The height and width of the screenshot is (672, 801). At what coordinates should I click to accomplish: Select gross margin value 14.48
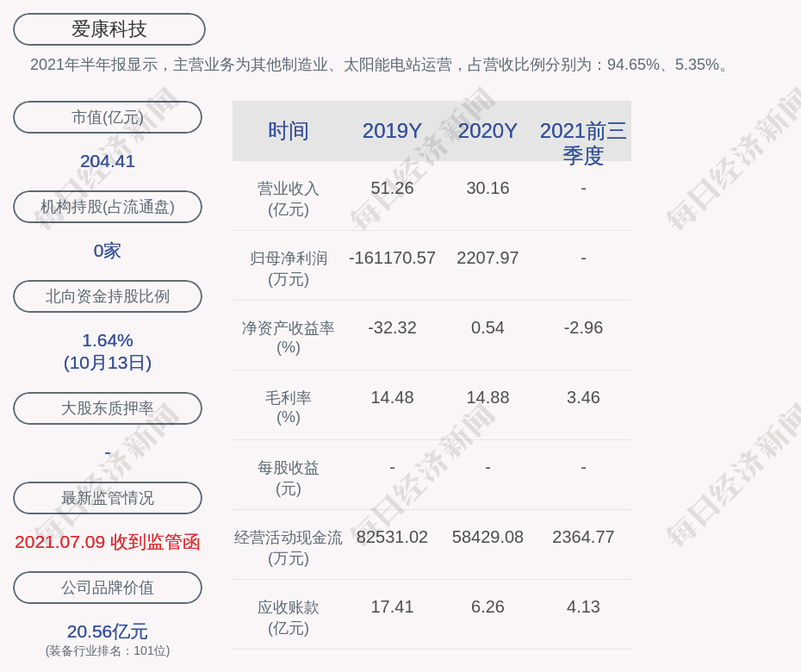click(x=392, y=397)
